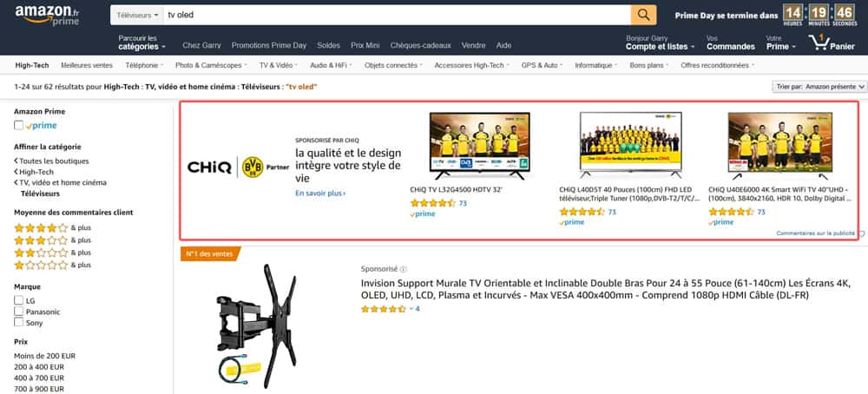Click the sponsored info icon beside Sponsorisé
Screen dimensions: 868x394
pyautogui.click(x=404, y=270)
